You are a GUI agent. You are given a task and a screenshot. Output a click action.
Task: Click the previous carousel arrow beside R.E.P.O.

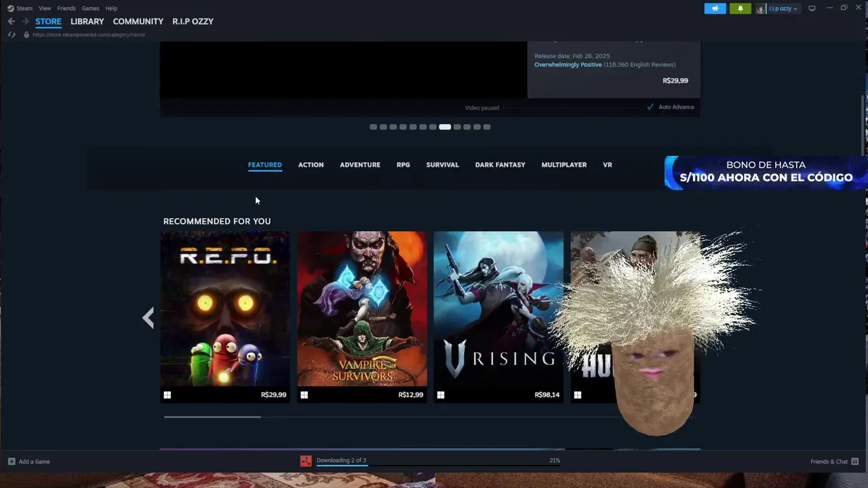tap(148, 317)
